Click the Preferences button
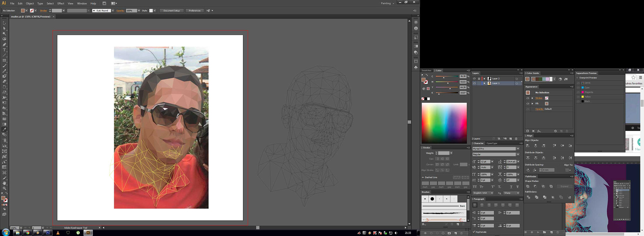The image size is (644, 236). [x=195, y=11]
